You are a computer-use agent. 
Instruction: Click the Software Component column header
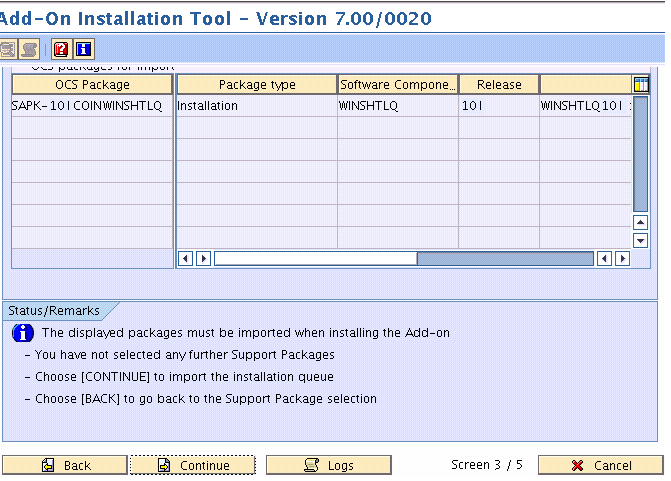pyautogui.click(x=398, y=84)
